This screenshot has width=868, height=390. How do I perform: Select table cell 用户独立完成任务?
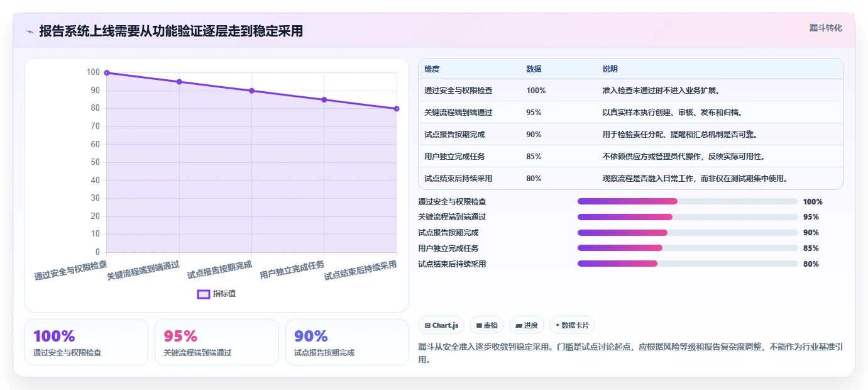[x=454, y=157]
